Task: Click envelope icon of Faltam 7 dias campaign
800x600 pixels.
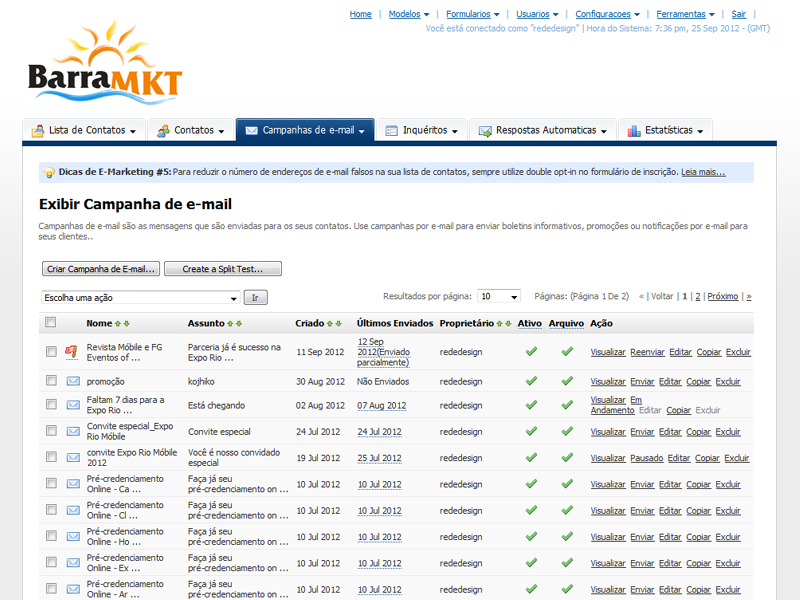Action: pos(73,405)
